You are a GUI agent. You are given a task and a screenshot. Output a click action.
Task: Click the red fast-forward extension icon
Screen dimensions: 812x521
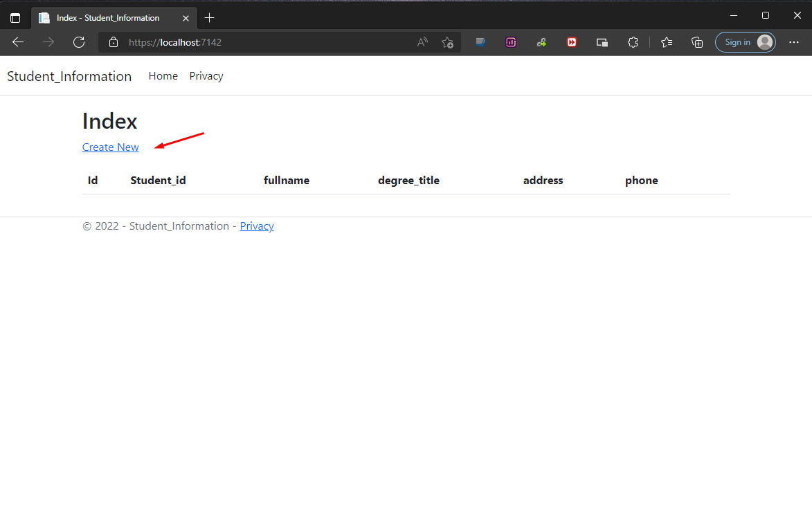coord(572,42)
